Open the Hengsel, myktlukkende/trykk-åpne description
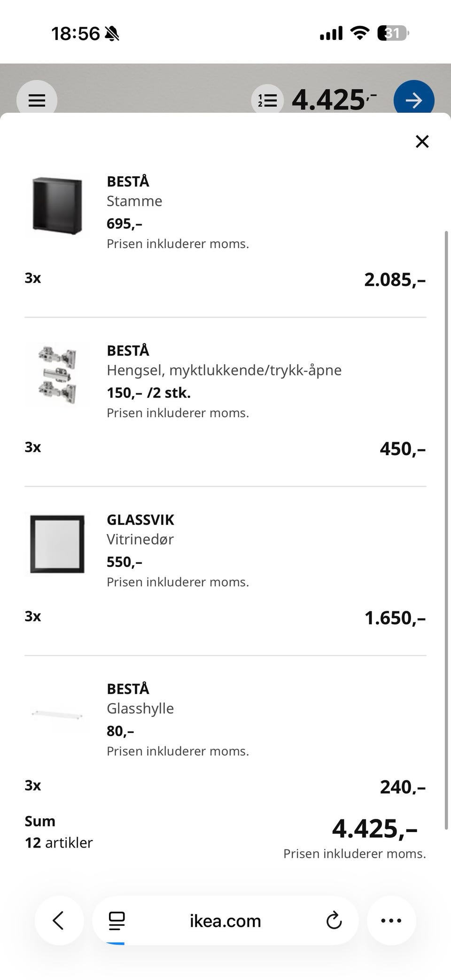The height and width of the screenshot is (980, 451). (x=224, y=370)
